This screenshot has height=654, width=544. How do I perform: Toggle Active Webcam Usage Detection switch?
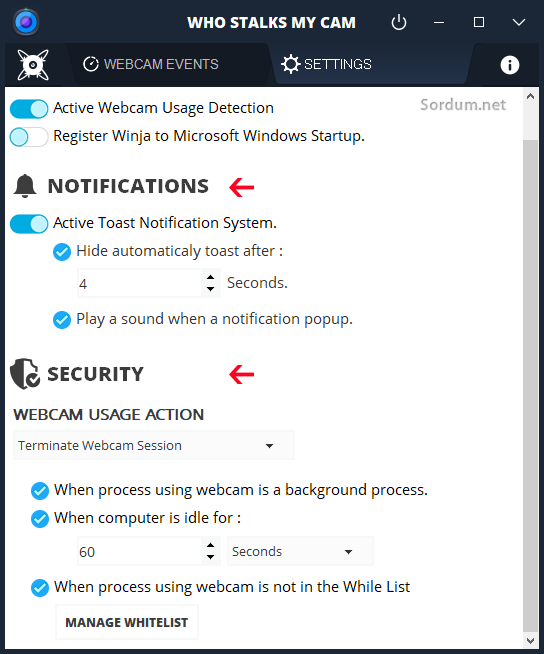pyautogui.click(x=29, y=109)
